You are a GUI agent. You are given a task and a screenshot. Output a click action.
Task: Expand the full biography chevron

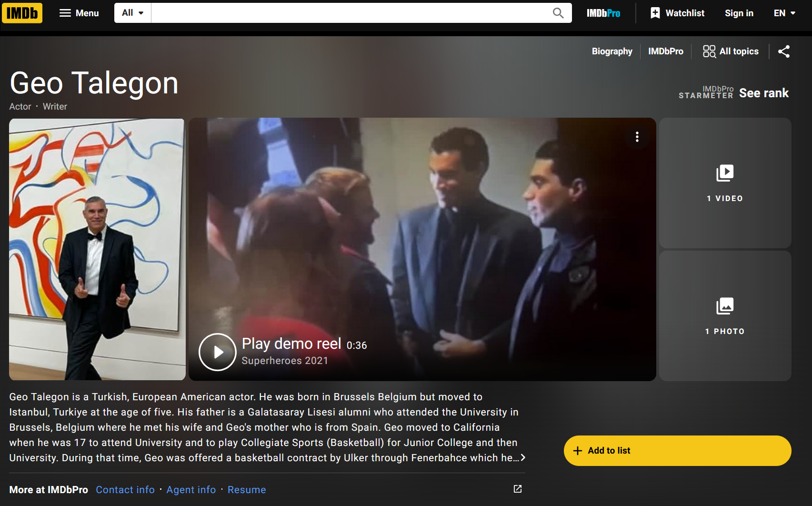(523, 458)
